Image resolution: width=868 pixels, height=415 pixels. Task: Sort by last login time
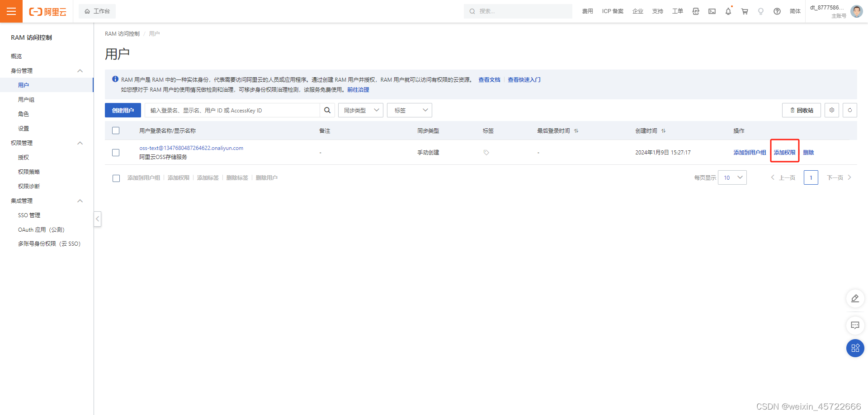click(x=576, y=131)
